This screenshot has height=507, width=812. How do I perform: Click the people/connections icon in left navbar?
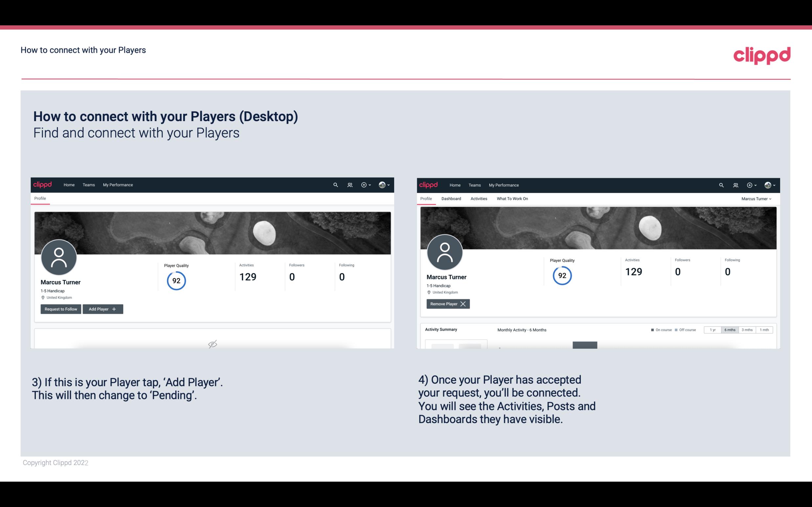tap(349, 185)
